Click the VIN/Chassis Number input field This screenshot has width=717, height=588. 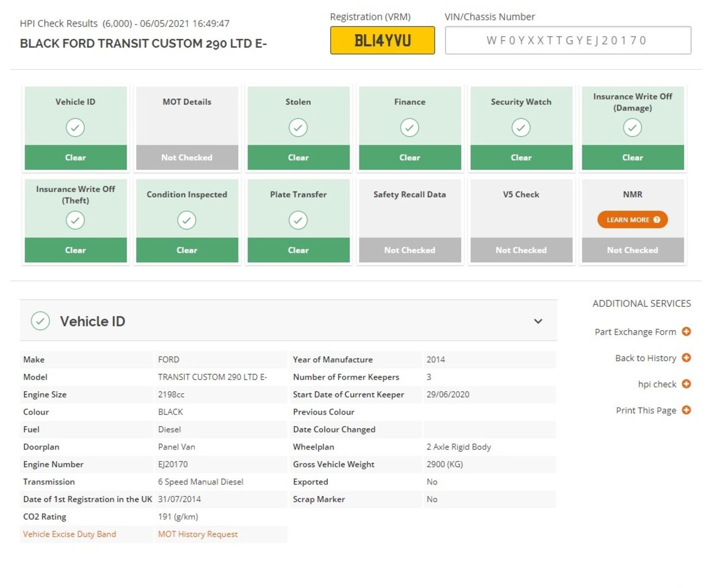(568, 40)
